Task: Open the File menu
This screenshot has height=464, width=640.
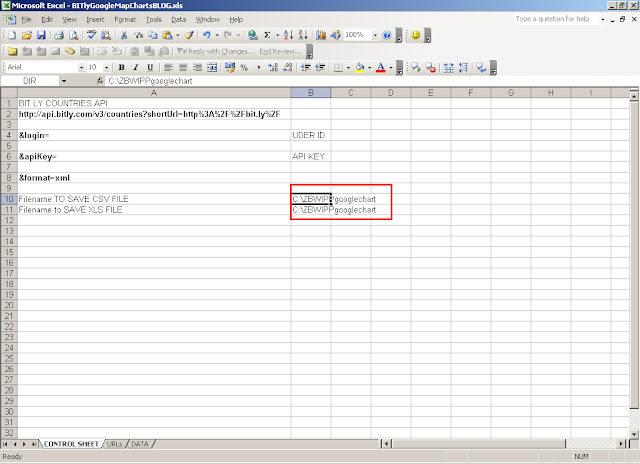Action: (27, 19)
